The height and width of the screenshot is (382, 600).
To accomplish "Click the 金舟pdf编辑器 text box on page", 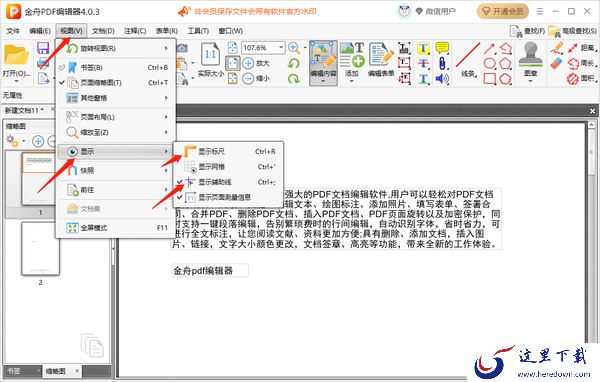I will tap(210, 271).
